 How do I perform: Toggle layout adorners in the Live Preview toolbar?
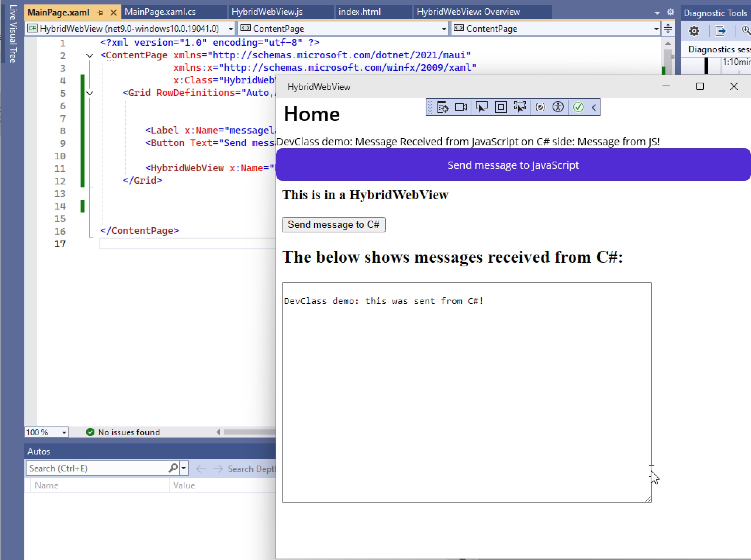click(501, 107)
